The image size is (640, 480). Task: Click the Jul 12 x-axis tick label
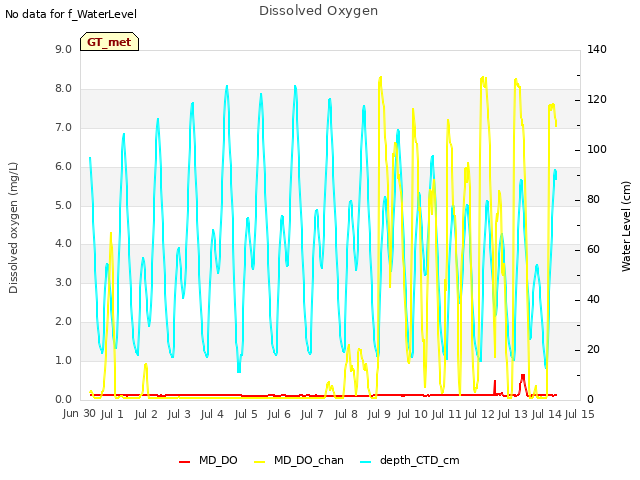pos(480,414)
